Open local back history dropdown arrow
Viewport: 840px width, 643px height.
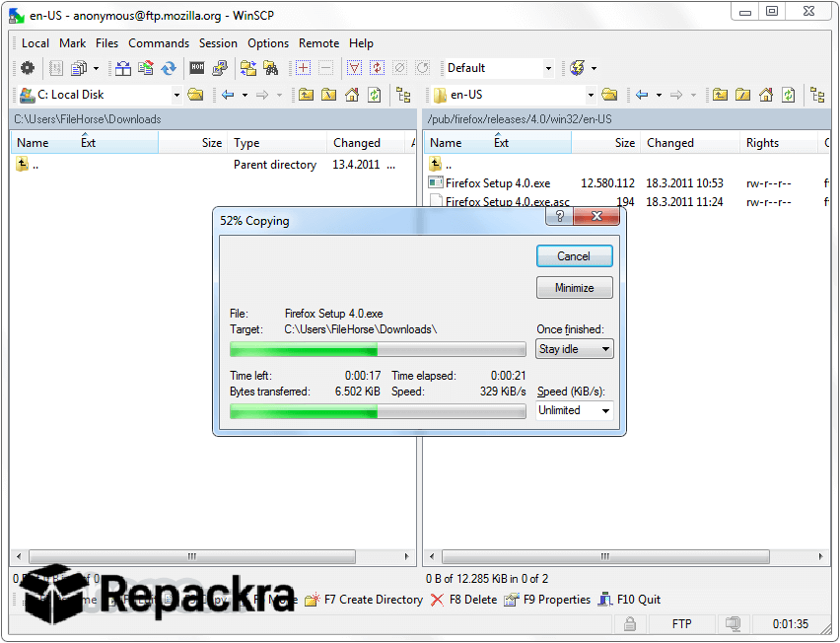tap(245, 95)
